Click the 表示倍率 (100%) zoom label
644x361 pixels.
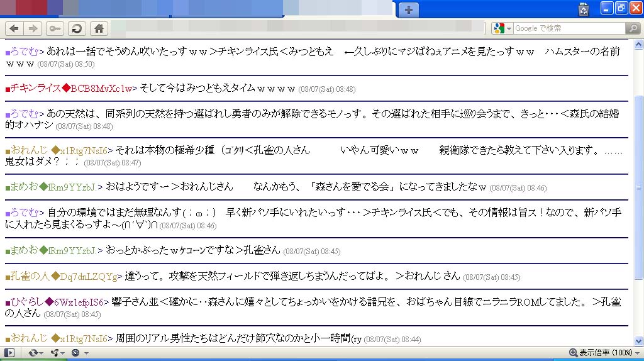[606, 353]
